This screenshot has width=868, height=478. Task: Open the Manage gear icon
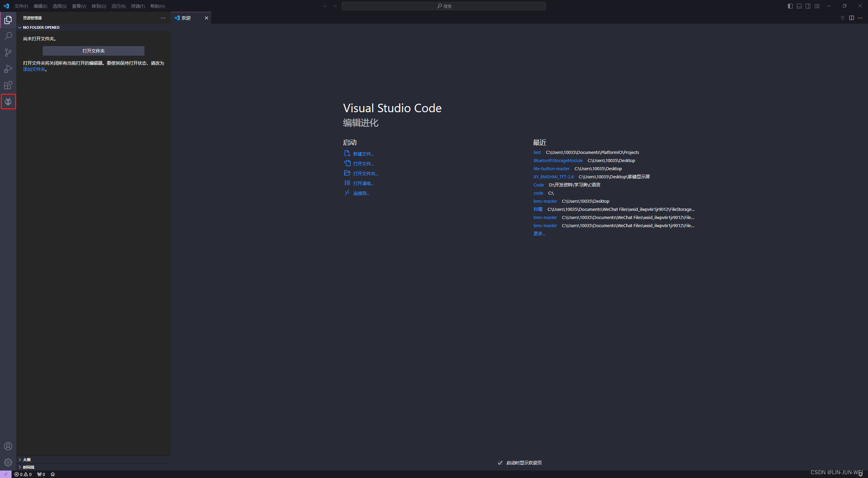[8, 462]
